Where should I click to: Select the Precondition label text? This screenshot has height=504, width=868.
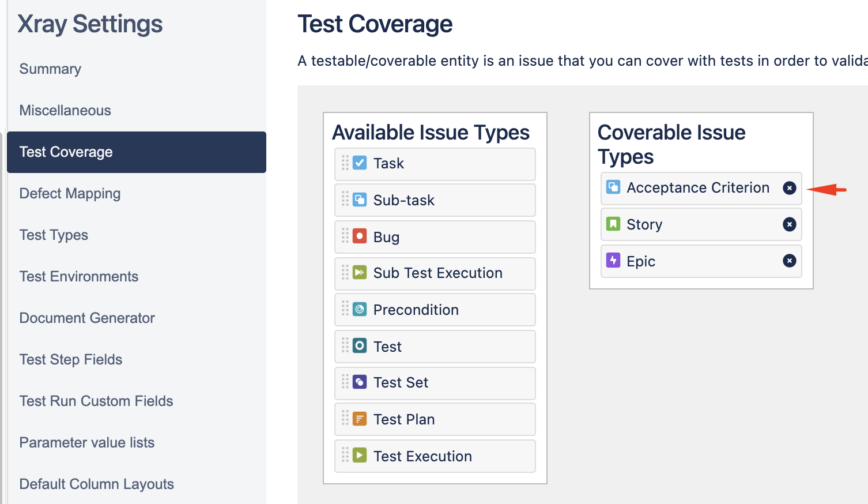pyautogui.click(x=416, y=310)
